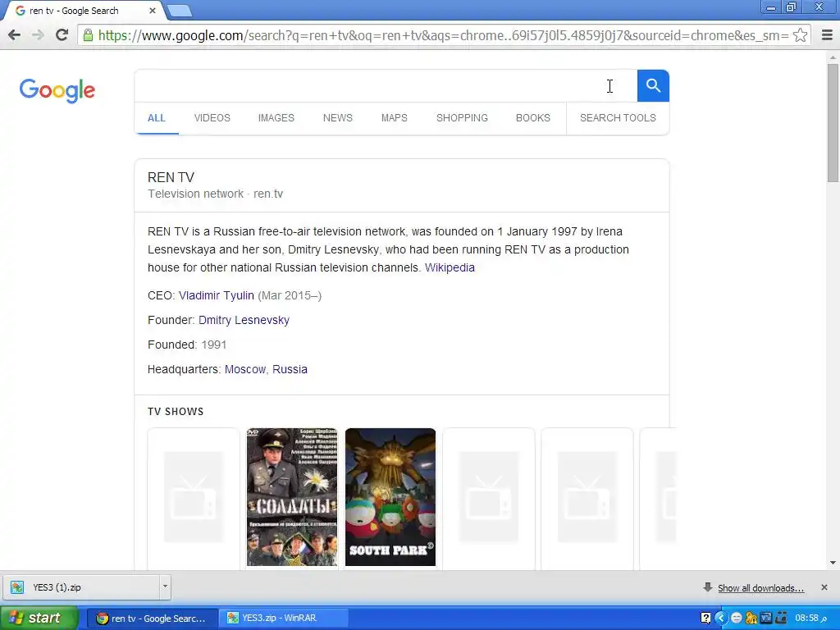840x630 pixels.
Task: Open the Windows start menu
Action: point(39,619)
